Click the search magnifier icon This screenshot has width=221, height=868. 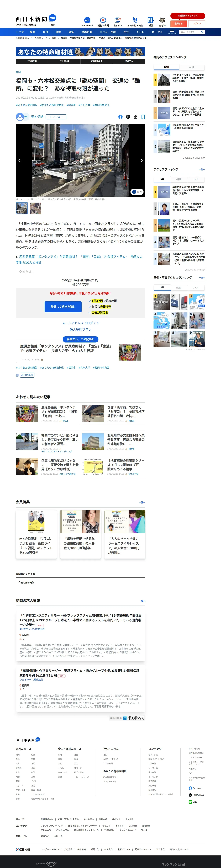202,32
